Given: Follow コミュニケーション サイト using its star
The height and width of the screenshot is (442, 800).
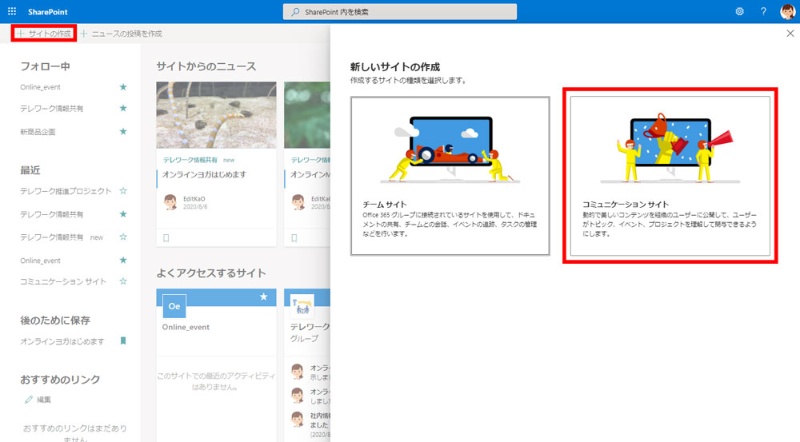Looking at the screenshot, I should (123, 281).
